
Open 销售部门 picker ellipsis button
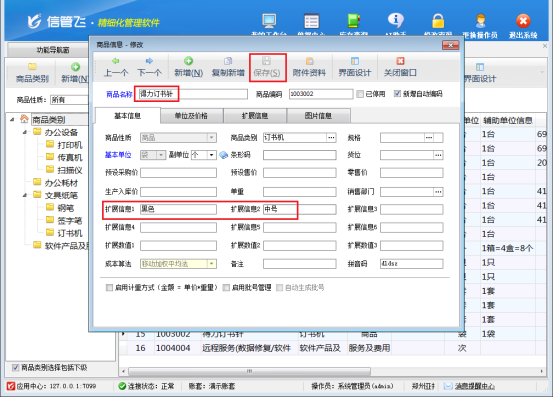tap(438, 192)
